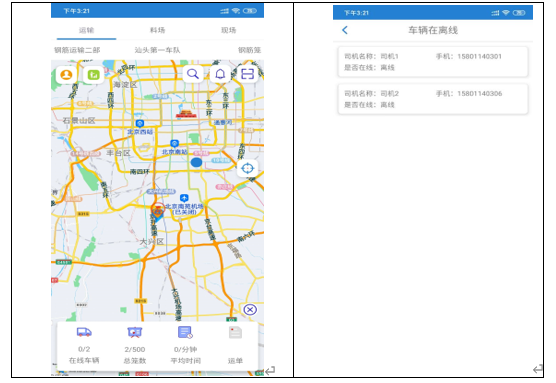The width and height of the screenshot is (556, 383).
Task: Tap the green chart icon on the map
Action: point(94,75)
